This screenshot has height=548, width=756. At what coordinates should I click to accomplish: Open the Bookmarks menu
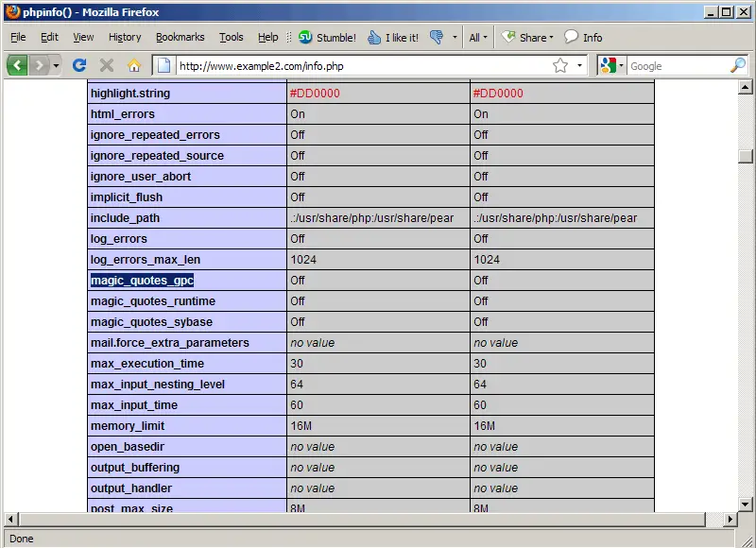point(180,37)
